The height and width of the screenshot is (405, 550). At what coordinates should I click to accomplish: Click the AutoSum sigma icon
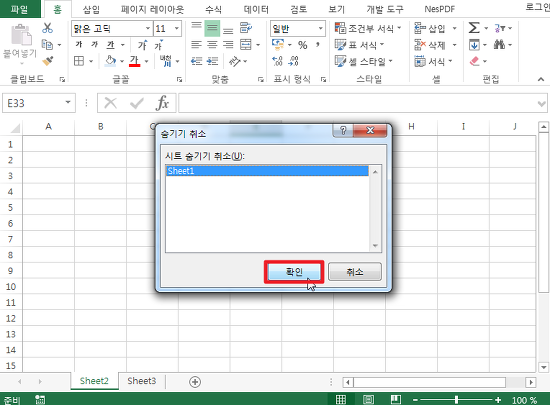pos(474,28)
